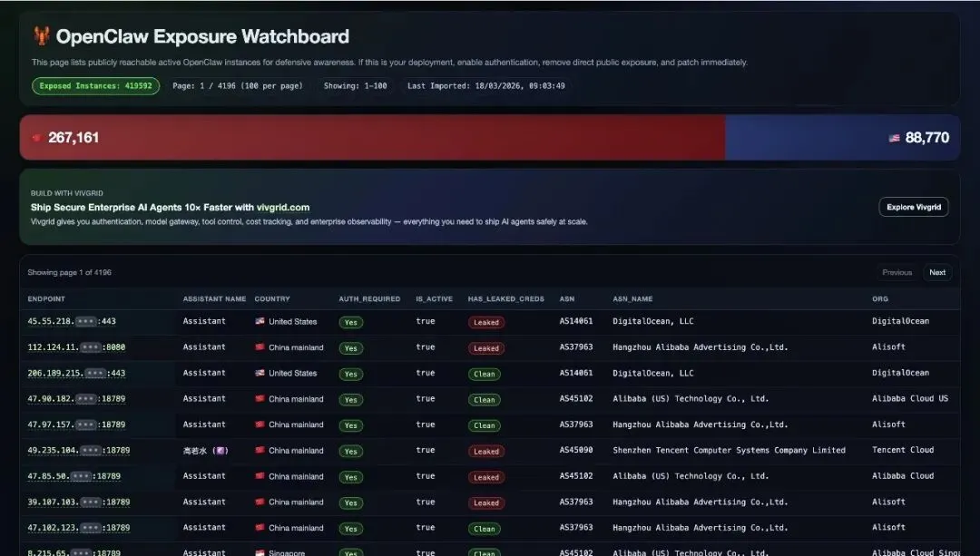Click the COUNTRY column header
The image size is (980, 556).
pyautogui.click(x=272, y=299)
